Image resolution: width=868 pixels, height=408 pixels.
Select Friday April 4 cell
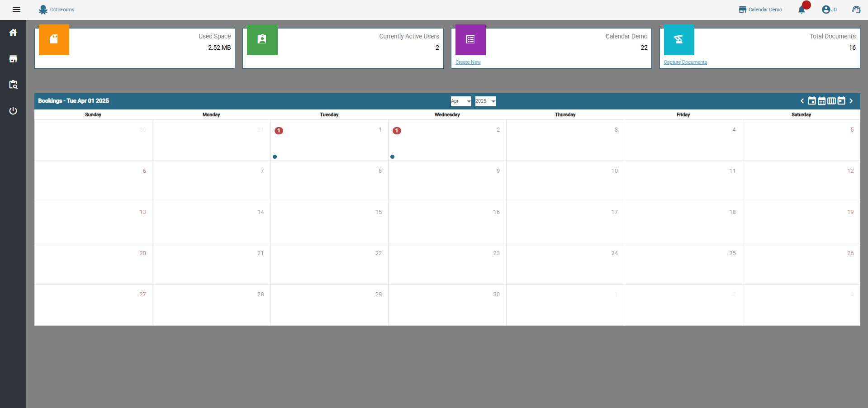click(x=683, y=140)
